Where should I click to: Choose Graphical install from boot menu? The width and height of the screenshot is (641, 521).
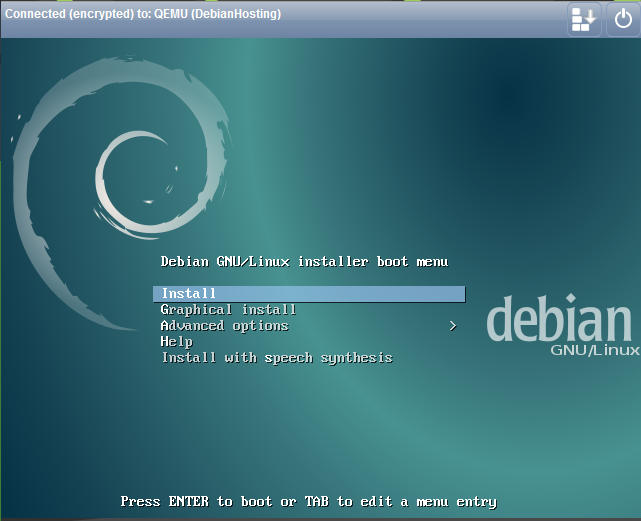click(228, 310)
